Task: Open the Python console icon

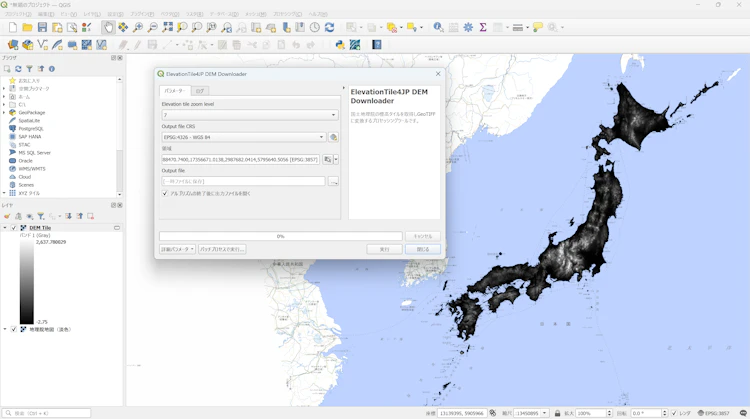Action: click(340, 45)
